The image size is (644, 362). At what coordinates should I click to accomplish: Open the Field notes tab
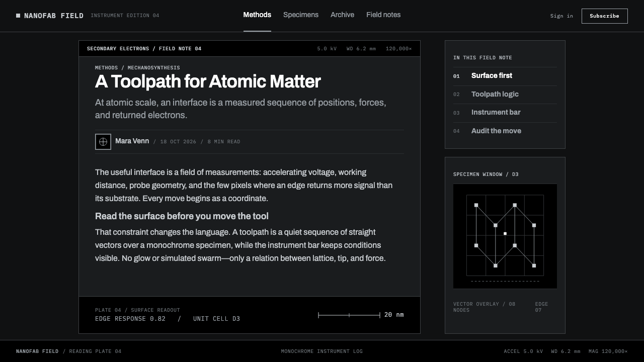pyautogui.click(x=383, y=15)
